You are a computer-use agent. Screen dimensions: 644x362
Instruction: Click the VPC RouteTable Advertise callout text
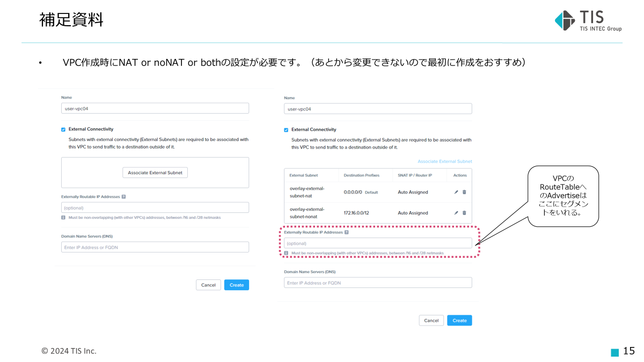pos(563,195)
